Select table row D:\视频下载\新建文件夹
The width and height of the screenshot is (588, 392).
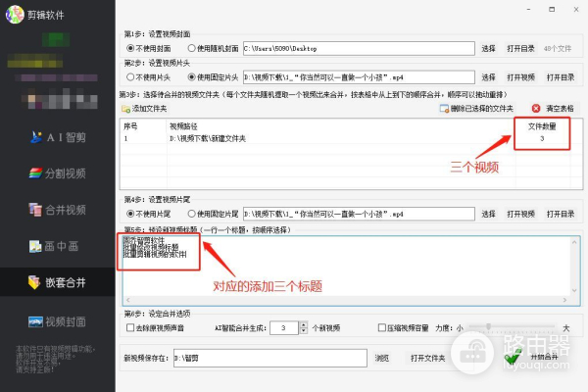point(352,138)
